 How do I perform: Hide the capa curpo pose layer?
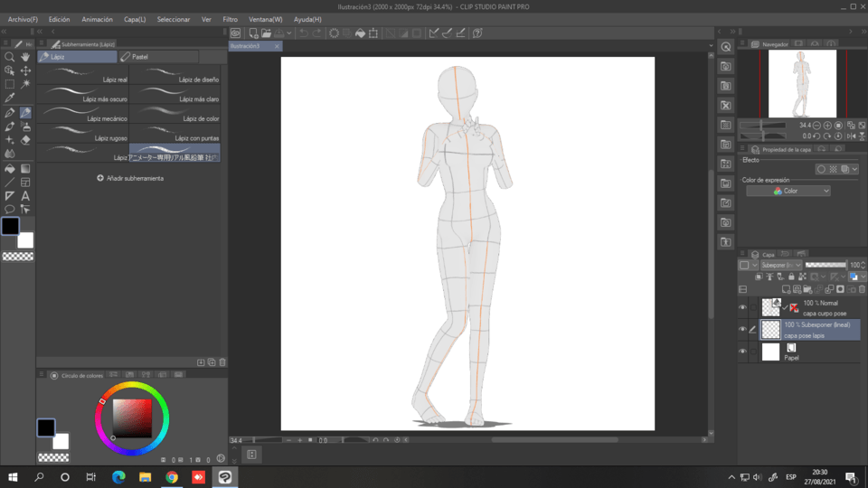[743, 307]
